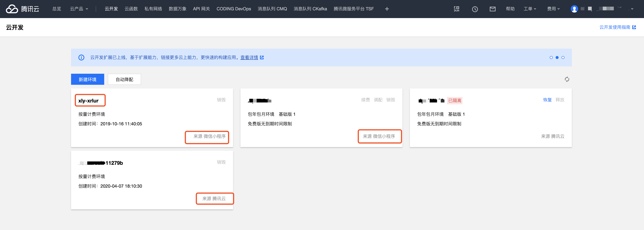Refresh the environment list

point(567,79)
